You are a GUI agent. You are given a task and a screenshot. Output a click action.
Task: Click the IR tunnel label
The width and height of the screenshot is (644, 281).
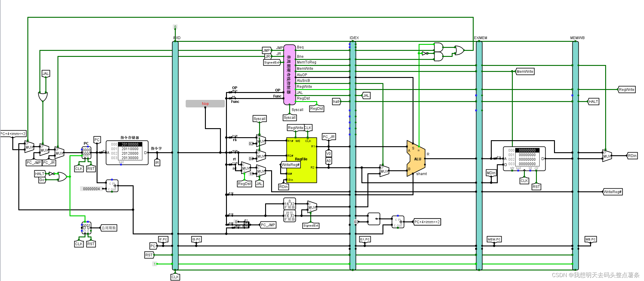pos(157,163)
